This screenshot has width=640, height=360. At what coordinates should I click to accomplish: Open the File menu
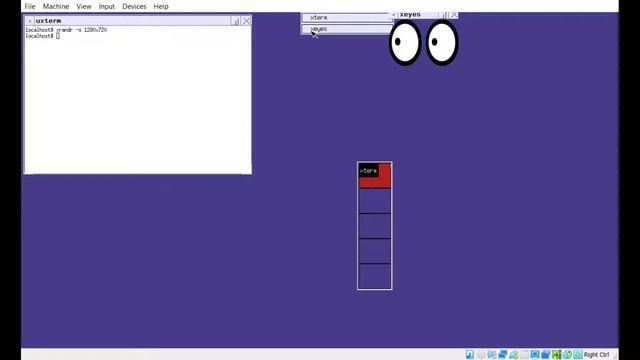click(x=30, y=7)
